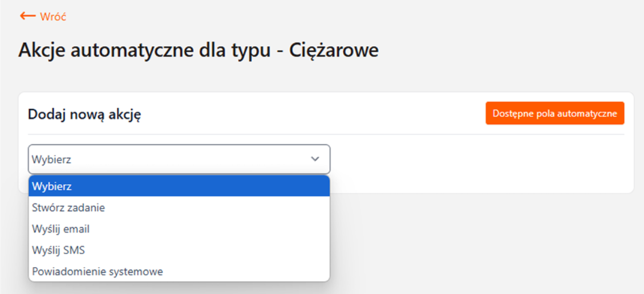The width and height of the screenshot is (644, 294).
Task: Click the gray background below the card
Action: click(485, 245)
